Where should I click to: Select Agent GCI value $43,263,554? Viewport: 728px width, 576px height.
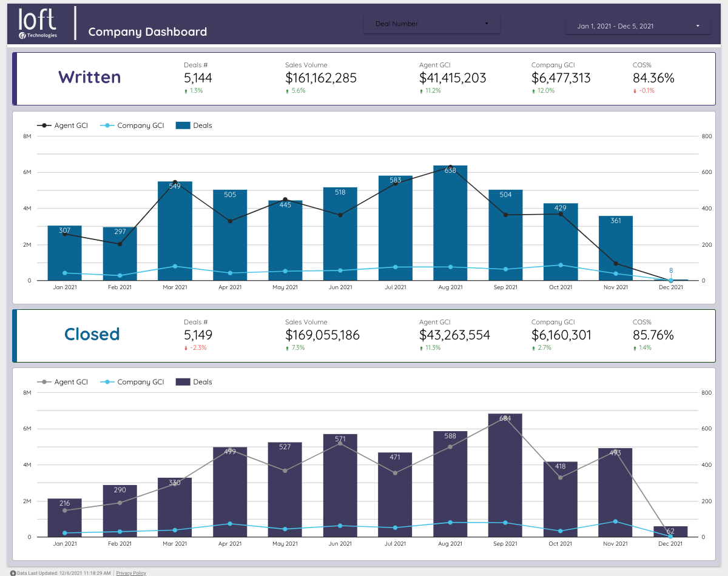pyautogui.click(x=454, y=335)
